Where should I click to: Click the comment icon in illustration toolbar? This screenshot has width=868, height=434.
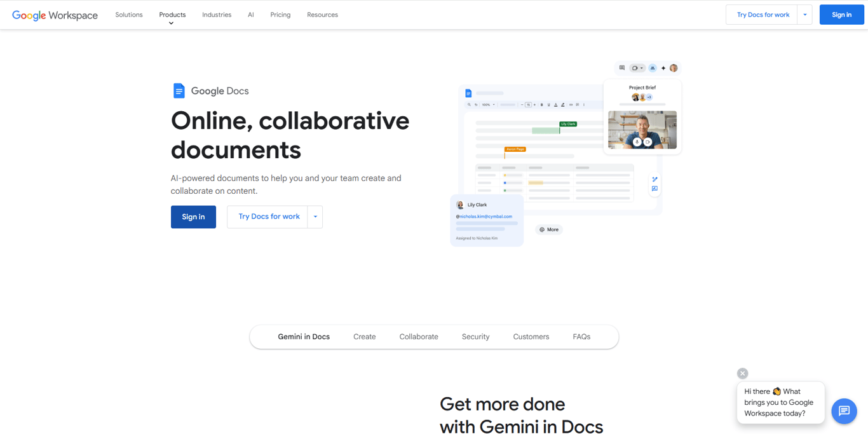pos(622,68)
